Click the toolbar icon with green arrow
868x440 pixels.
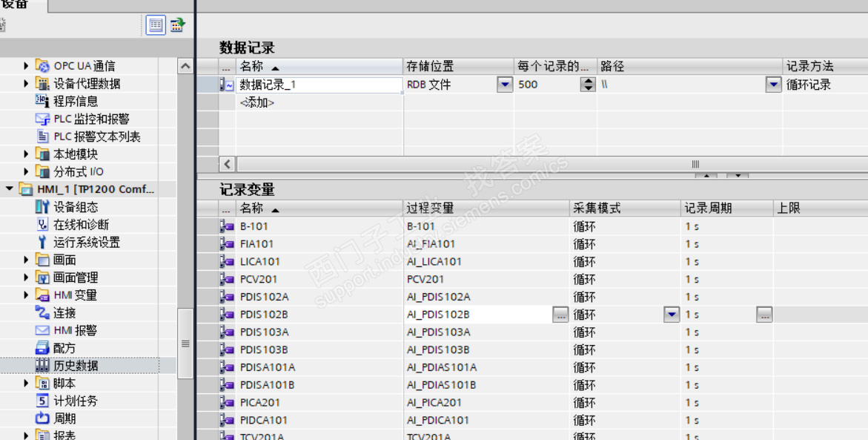coord(177,25)
